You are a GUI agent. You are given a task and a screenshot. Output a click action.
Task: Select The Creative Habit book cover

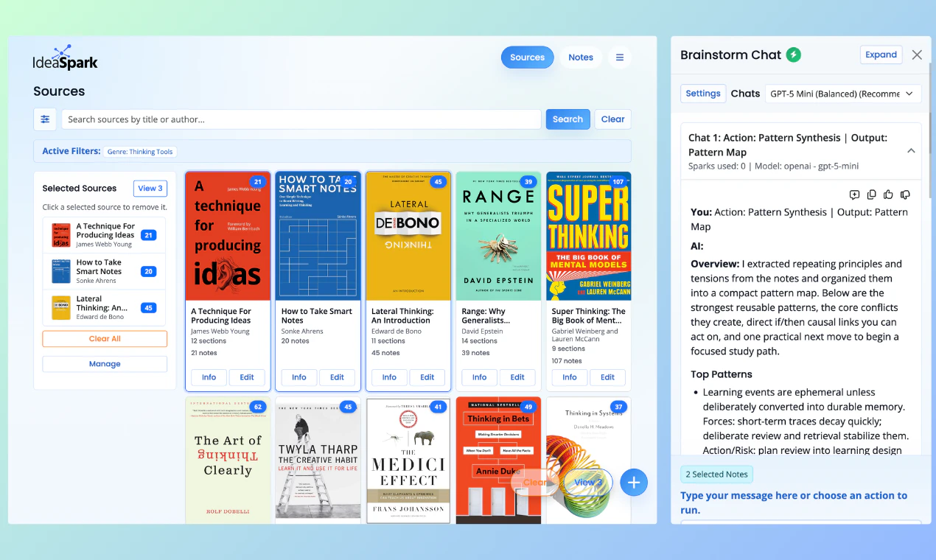318,461
